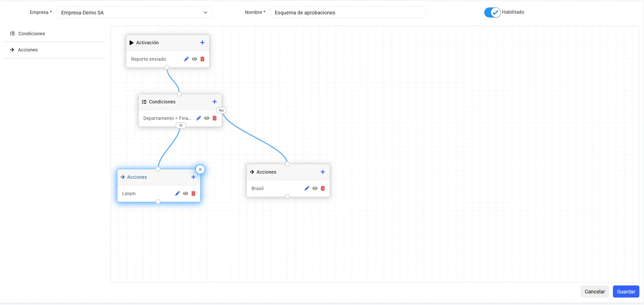Edit the Departamento = Fina... condition
644x305 pixels.
(x=198, y=118)
